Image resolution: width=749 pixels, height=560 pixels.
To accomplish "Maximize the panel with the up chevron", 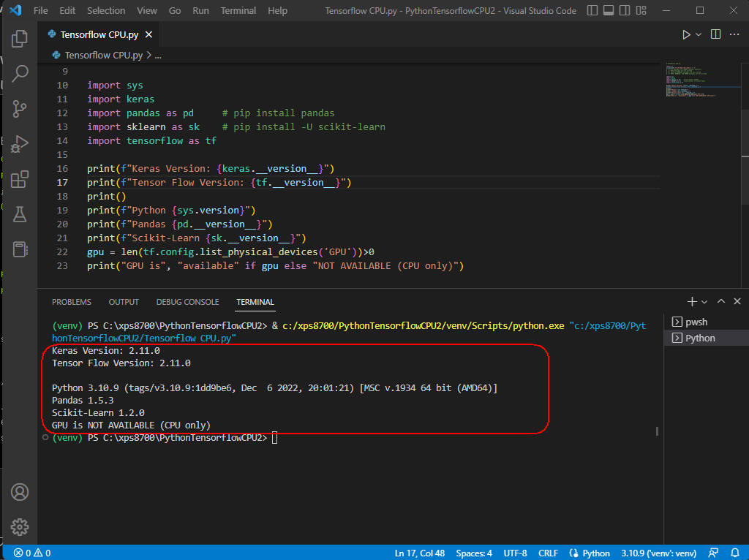I will tap(721, 301).
